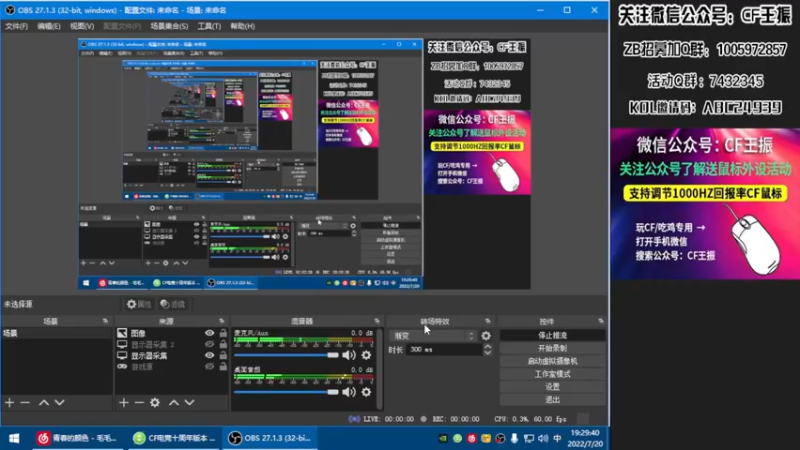
Task: Click the Mixer panel vertical scrollbar
Action: (379, 369)
